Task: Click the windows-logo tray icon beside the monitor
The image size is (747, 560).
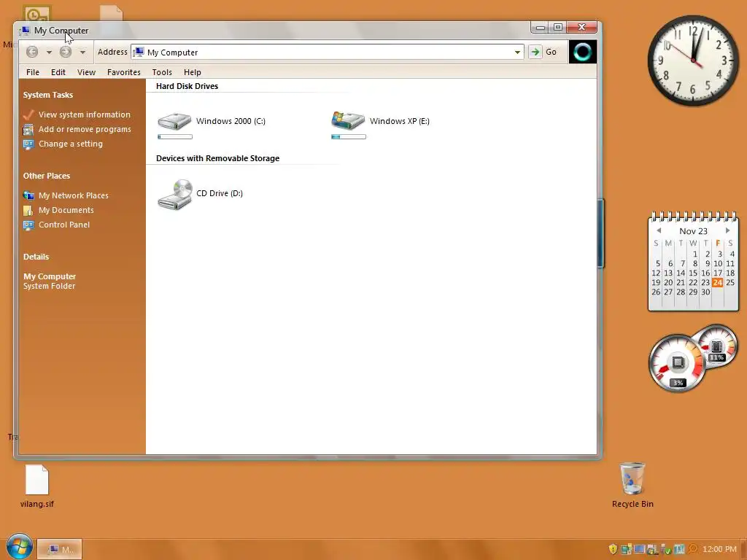Action: [652, 549]
